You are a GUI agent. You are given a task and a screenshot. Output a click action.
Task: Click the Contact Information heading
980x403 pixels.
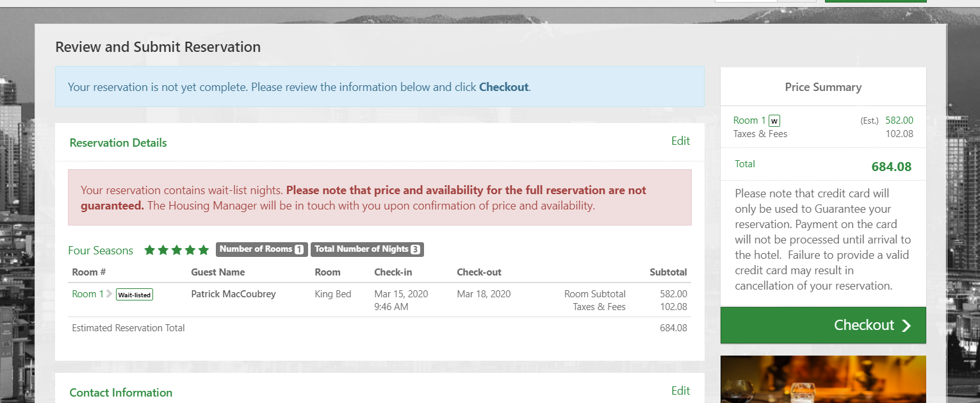(120, 393)
